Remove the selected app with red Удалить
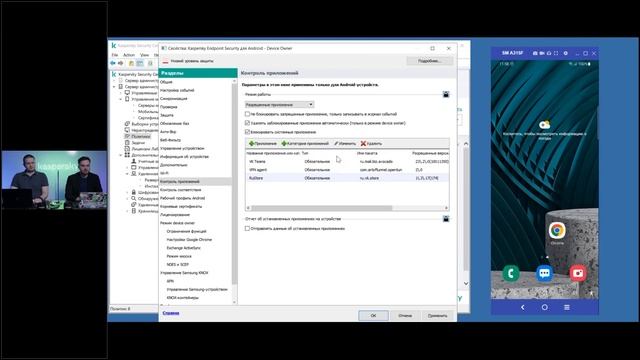Image resolution: width=640 pixels, height=360 pixels. pos(371,144)
